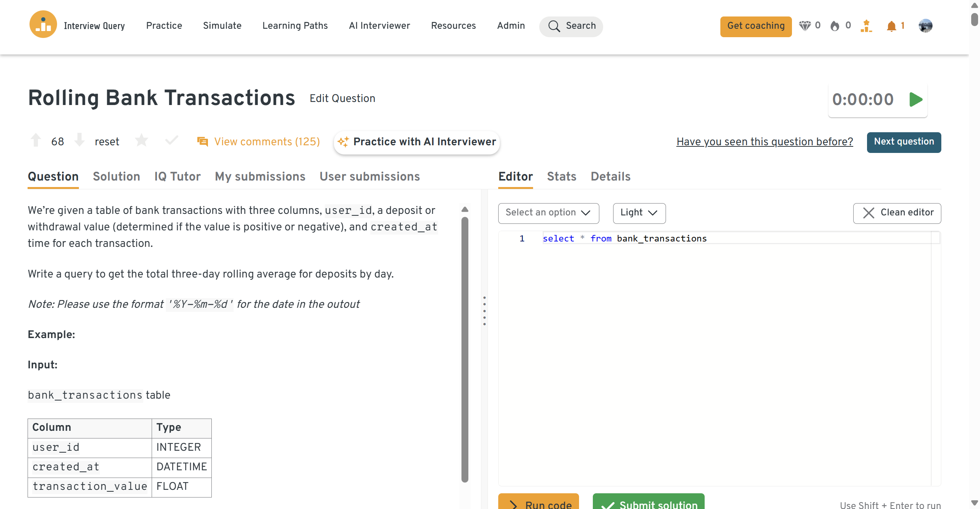Open the leaderboard podium icon

point(866,26)
